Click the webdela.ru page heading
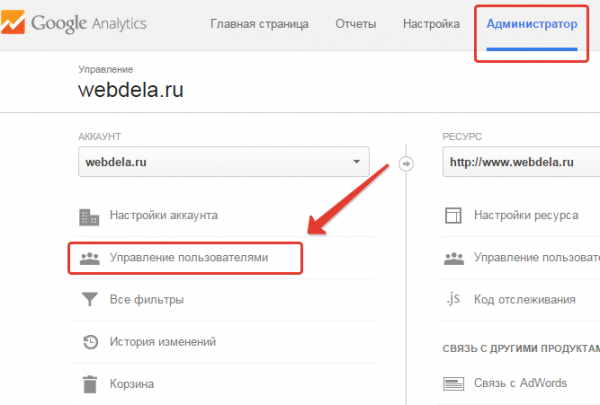The width and height of the screenshot is (600, 405). tap(131, 90)
